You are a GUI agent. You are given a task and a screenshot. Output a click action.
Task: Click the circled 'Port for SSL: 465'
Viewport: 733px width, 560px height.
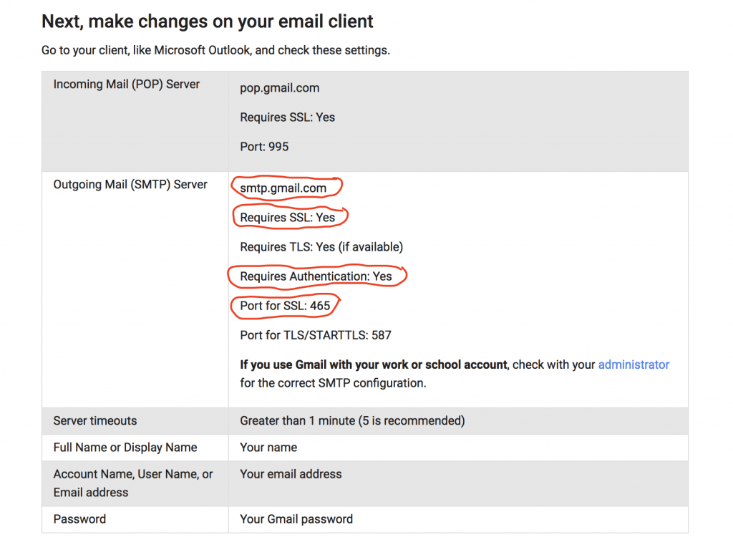285,306
